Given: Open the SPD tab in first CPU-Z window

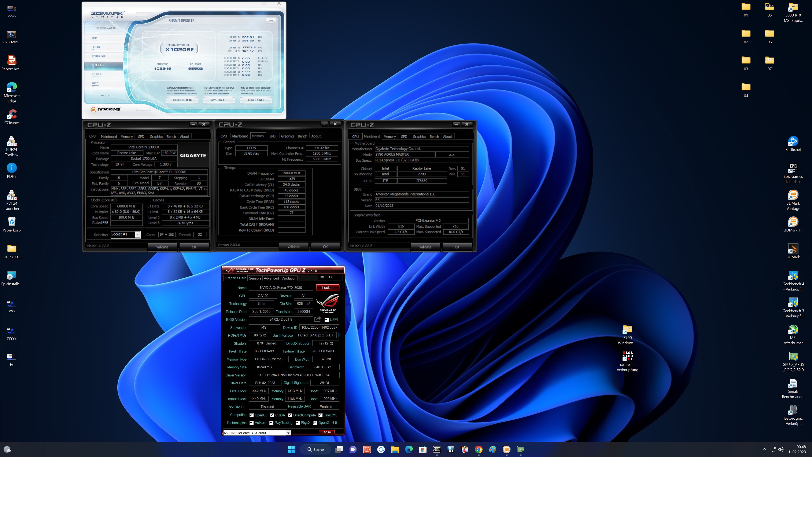Looking at the screenshot, I should (x=141, y=136).
